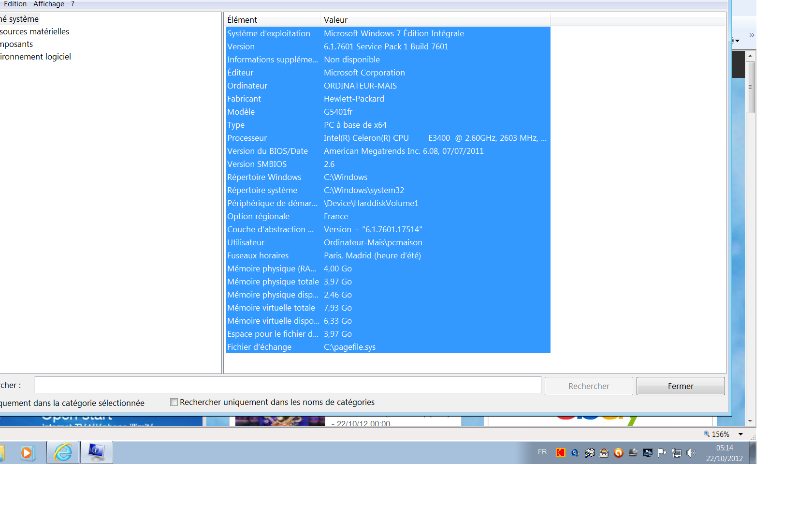Select the Option régionale row label
Viewport: 812px width, 508px height.
(259, 216)
